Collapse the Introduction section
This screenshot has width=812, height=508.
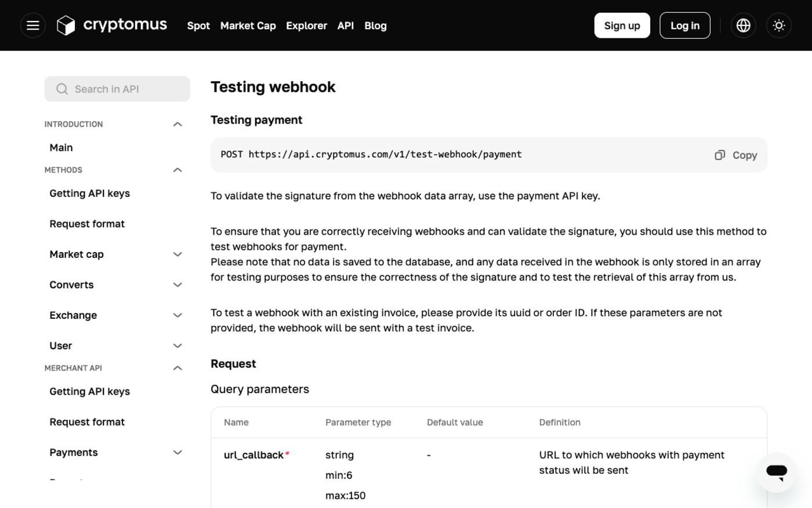(x=177, y=124)
